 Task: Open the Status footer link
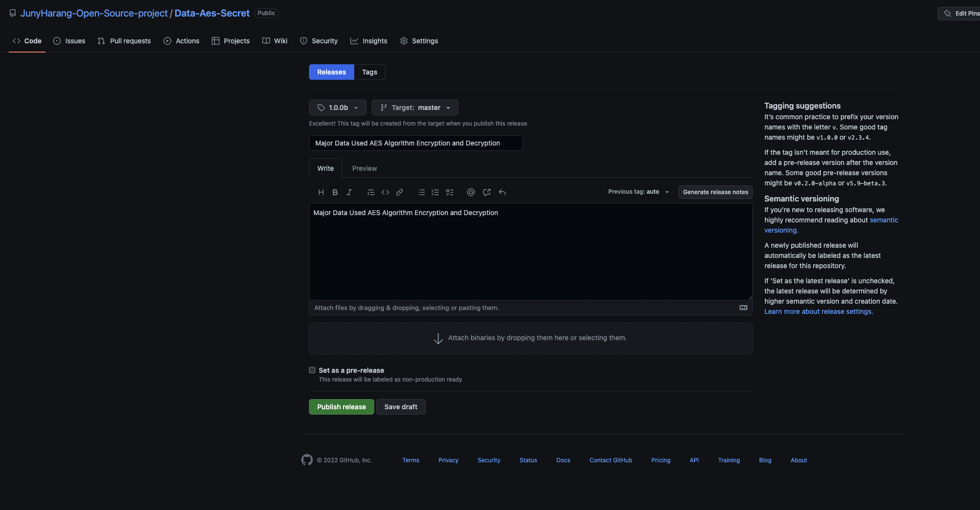coord(528,460)
